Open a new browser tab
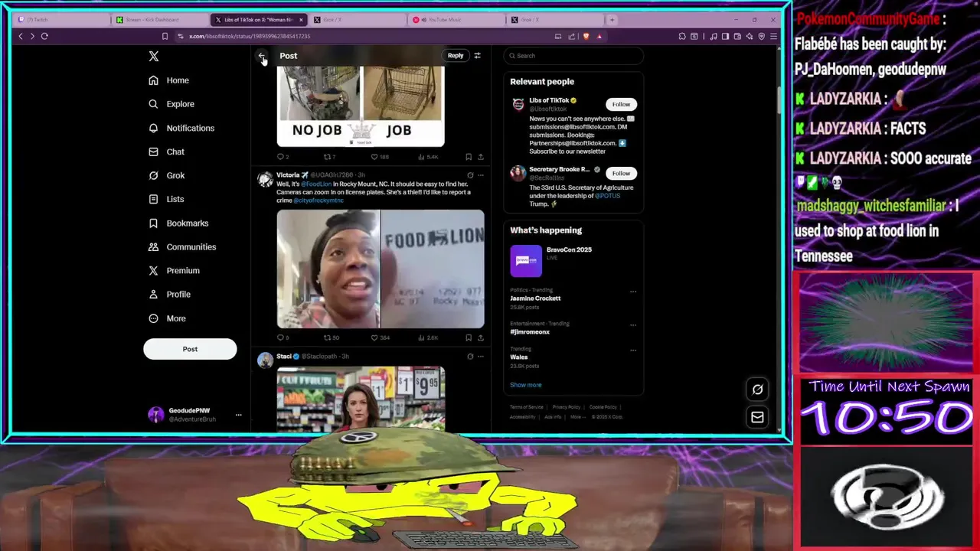Image resolution: width=980 pixels, height=551 pixels. click(x=612, y=20)
